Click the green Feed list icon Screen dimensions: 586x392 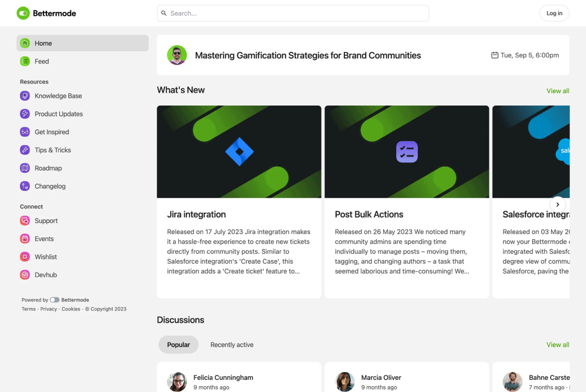click(x=25, y=61)
